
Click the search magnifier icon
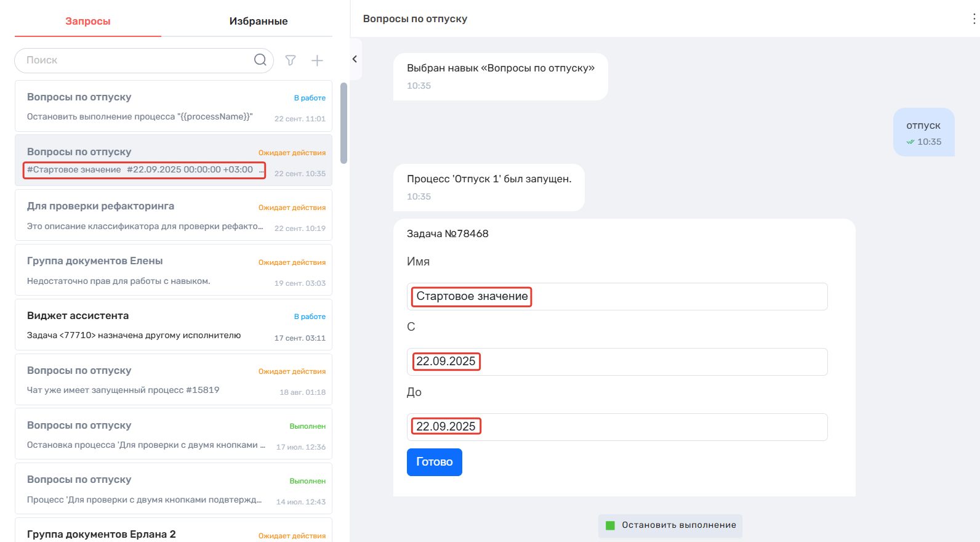[x=260, y=60]
